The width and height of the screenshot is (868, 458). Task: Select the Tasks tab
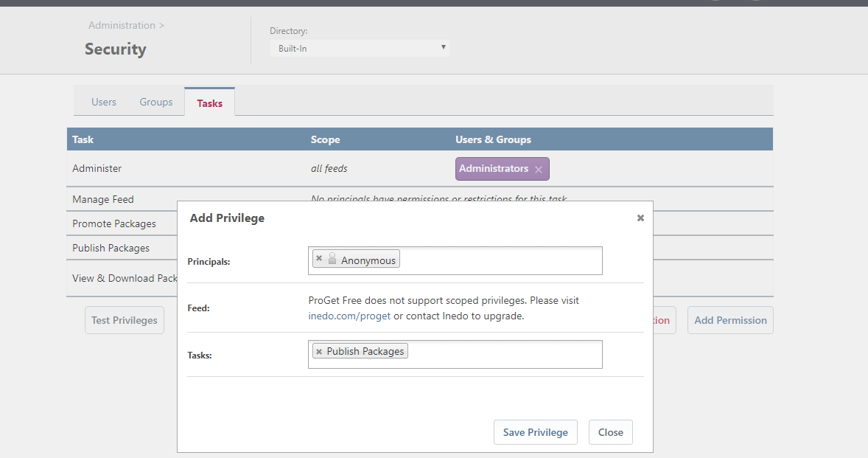[x=210, y=103]
